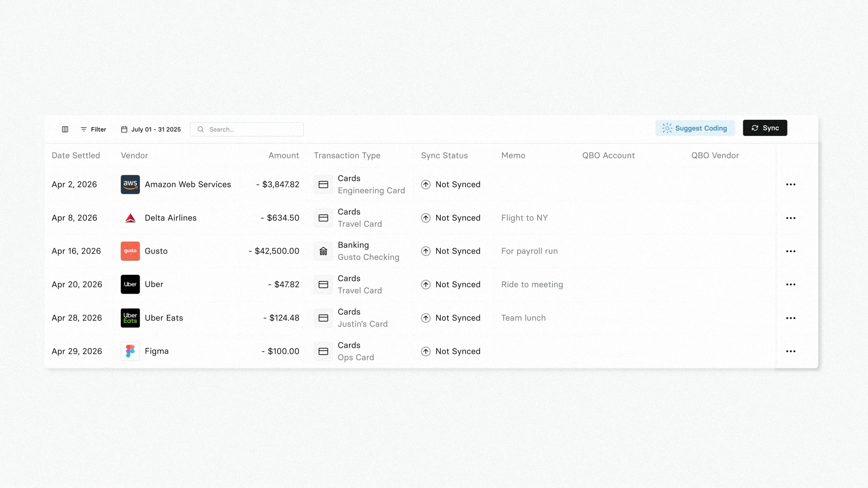Select the Amazon Web Services vendor name

[188, 184]
